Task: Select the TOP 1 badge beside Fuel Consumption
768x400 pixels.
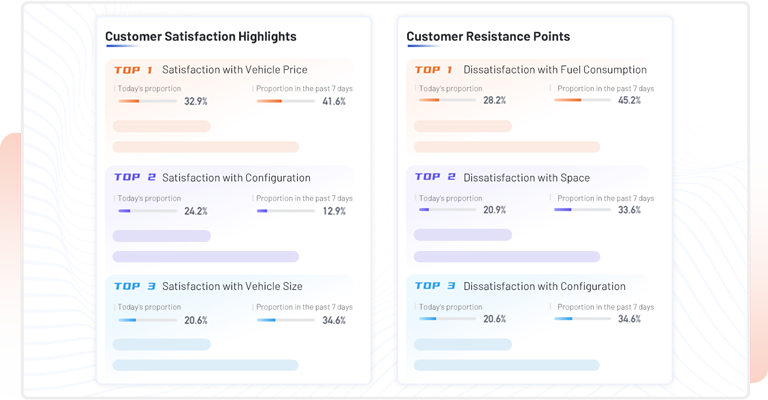Action: 434,70
